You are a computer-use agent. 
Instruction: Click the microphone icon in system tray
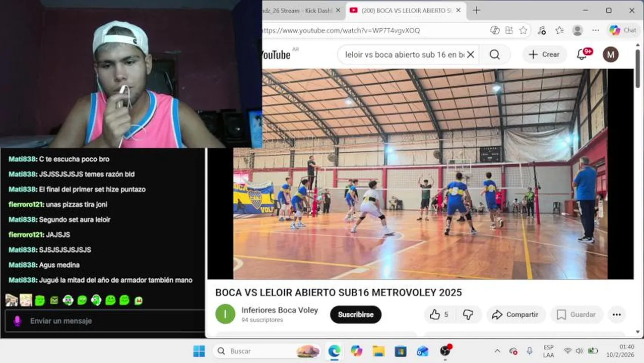(530, 351)
